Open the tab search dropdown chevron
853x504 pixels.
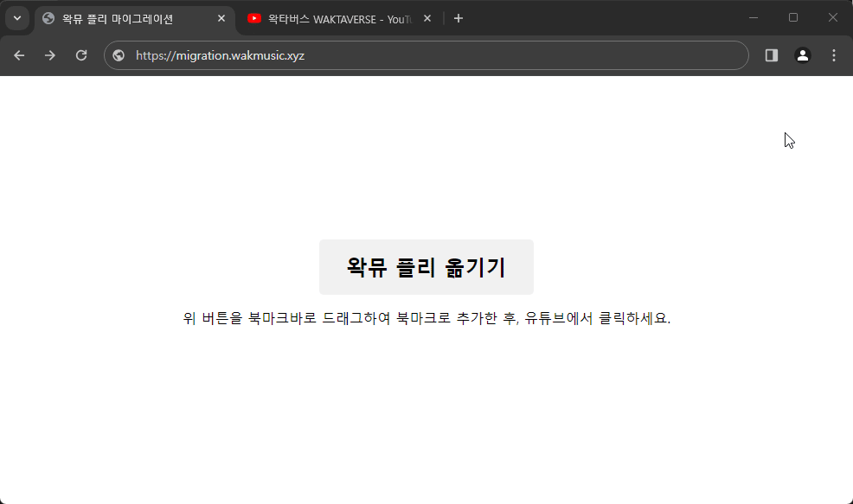pos(16,18)
